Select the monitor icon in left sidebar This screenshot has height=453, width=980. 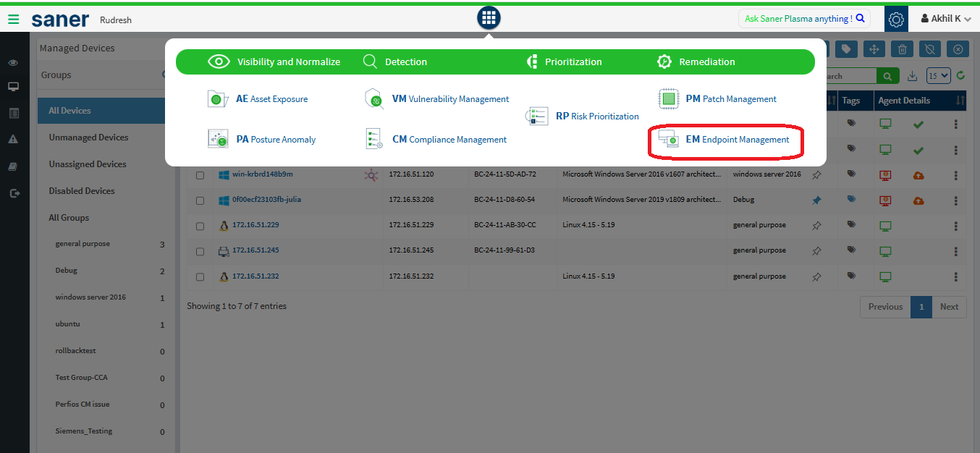coord(13,87)
